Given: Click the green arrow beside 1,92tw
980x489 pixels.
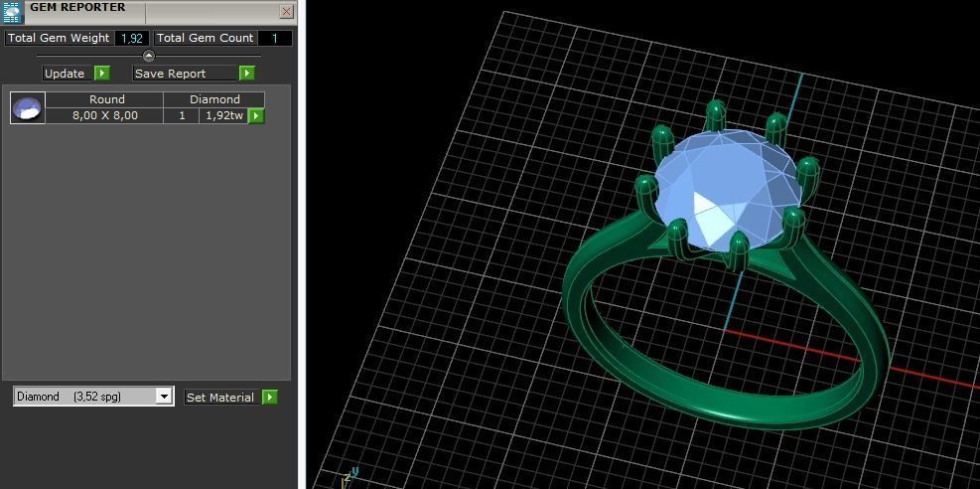Looking at the screenshot, I should pos(256,115).
